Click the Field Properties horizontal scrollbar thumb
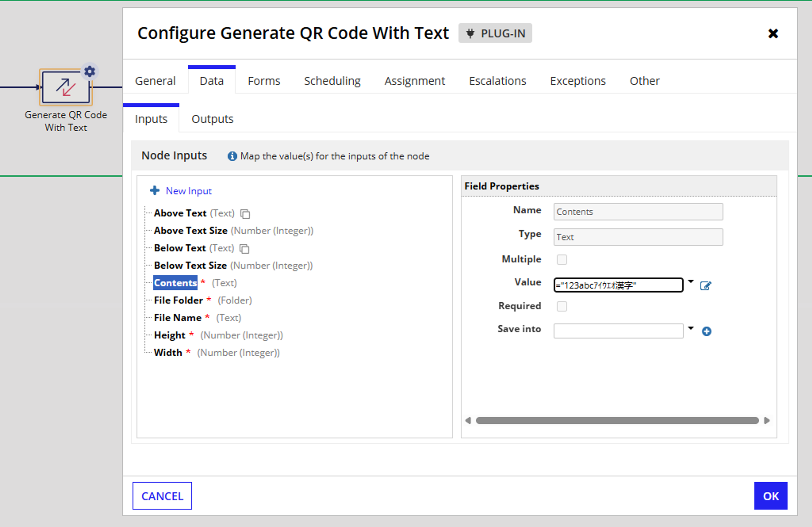Viewport: 812px width, 527px height. 617,421
